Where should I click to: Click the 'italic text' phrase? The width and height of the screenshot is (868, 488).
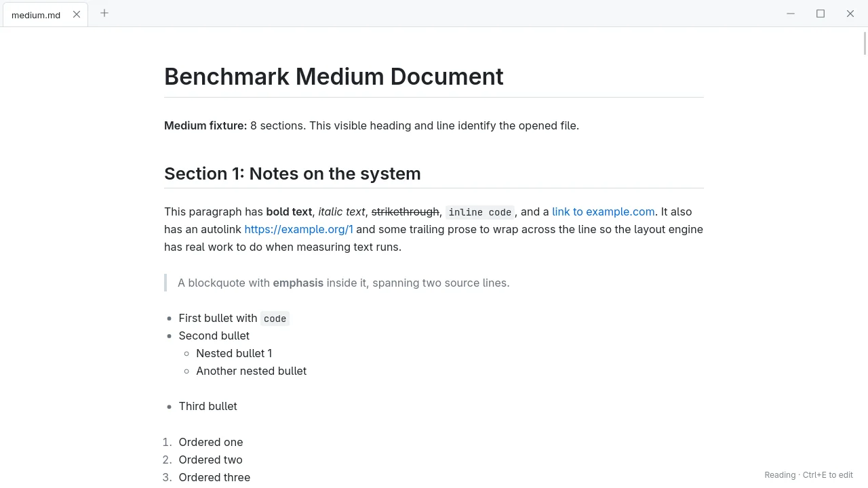coord(342,211)
